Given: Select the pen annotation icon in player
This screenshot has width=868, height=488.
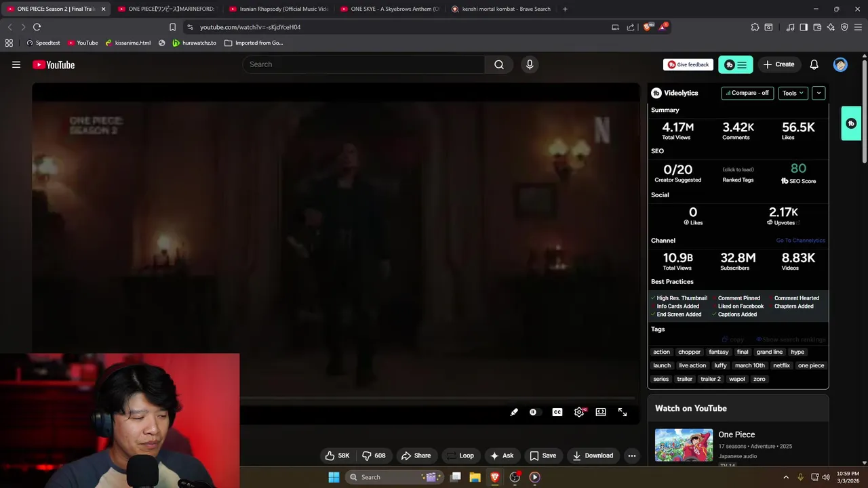Looking at the screenshot, I should coord(514,412).
